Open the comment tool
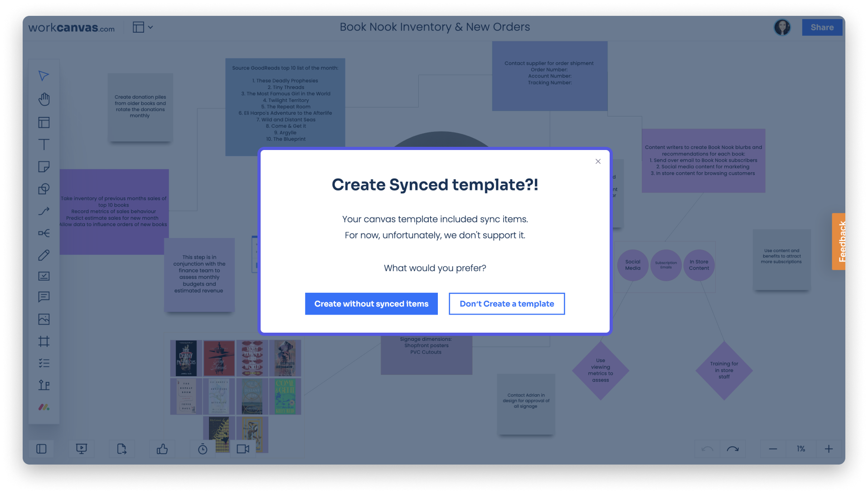 click(44, 297)
